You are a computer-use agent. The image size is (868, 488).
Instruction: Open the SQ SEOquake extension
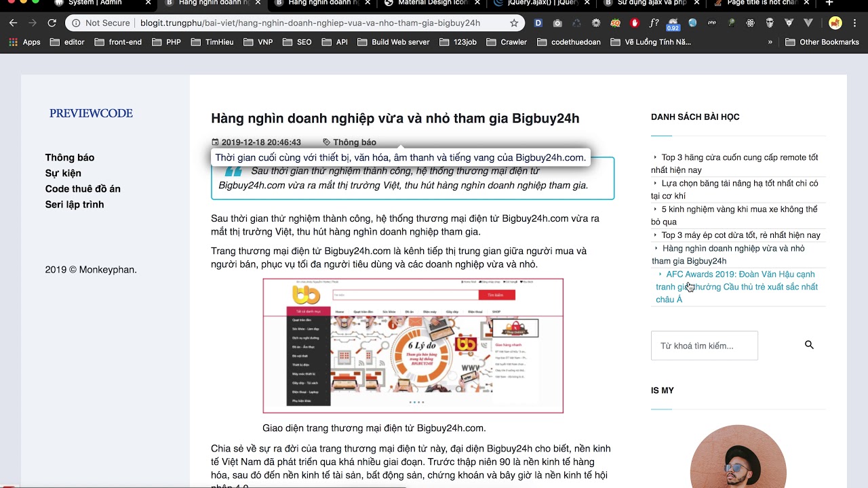pyautogui.click(x=615, y=23)
